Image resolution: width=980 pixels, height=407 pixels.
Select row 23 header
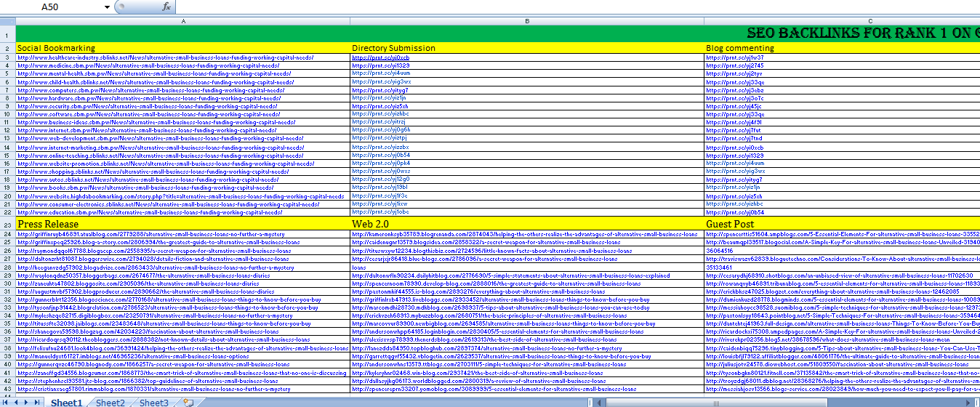7,224
